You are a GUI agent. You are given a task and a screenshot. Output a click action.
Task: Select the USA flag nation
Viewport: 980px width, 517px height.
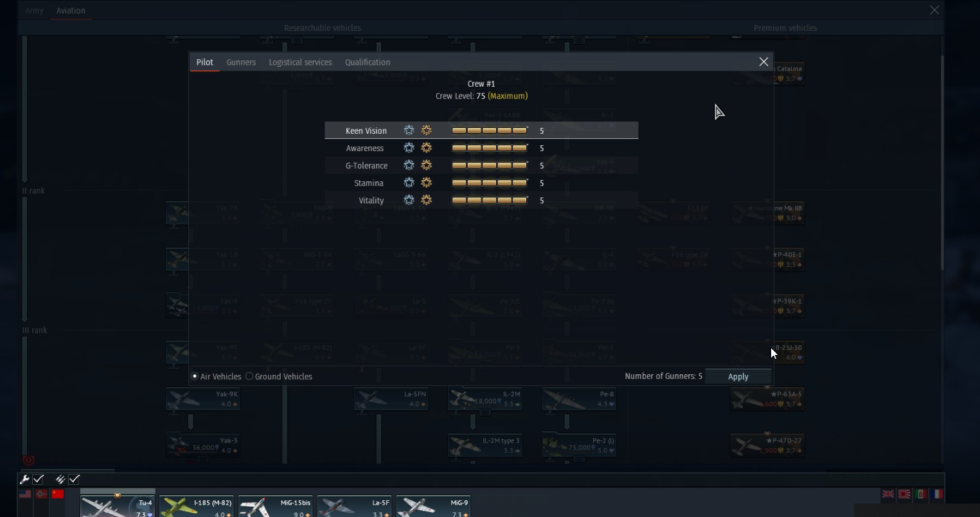[x=25, y=494]
